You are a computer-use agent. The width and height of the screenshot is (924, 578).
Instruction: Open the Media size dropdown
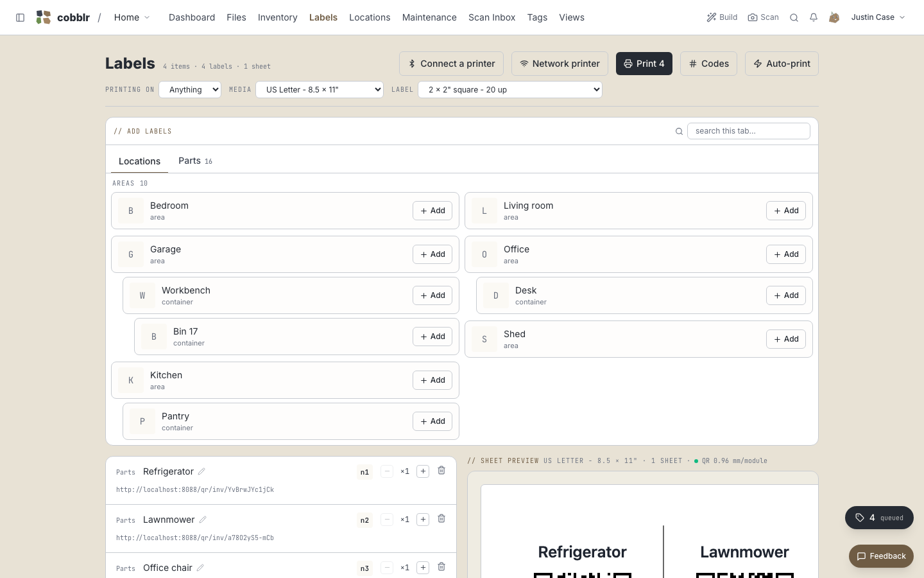(x=320, y=90)
